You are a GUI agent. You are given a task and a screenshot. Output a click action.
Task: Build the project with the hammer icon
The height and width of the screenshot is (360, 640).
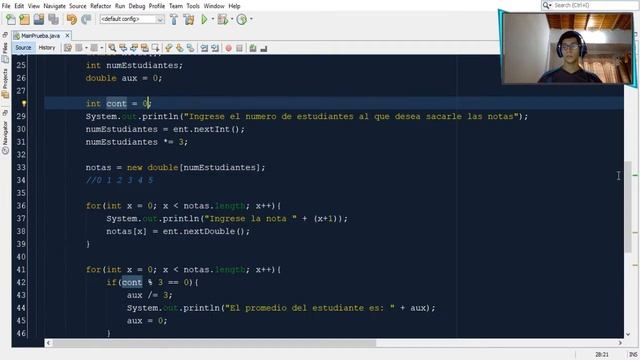tap(174, 19)
